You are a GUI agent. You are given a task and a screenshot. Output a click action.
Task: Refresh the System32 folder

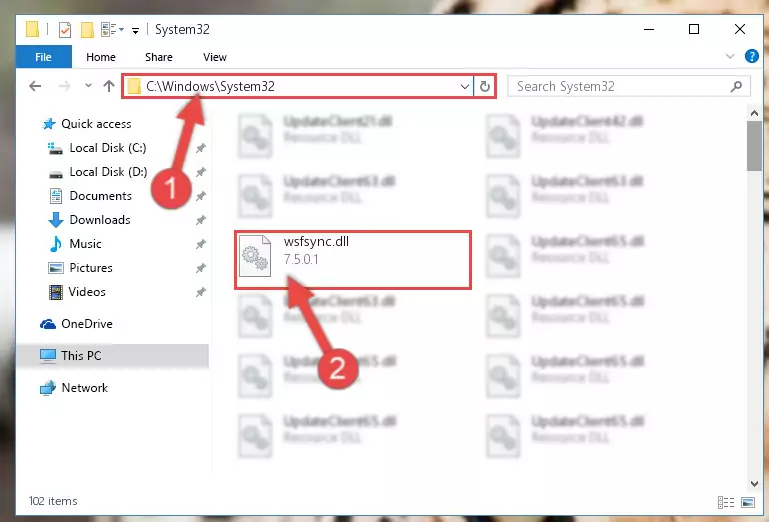(x=485, y=87)
